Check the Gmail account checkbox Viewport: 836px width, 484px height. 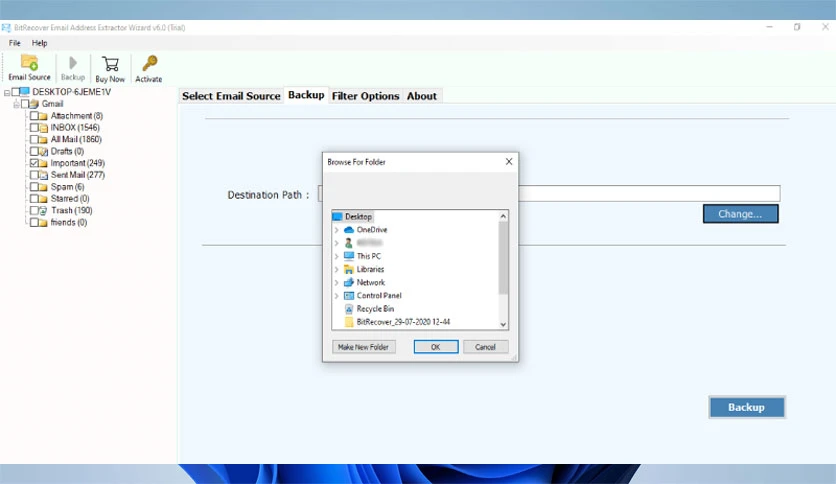pyautogui.click(x=25, y=104)
